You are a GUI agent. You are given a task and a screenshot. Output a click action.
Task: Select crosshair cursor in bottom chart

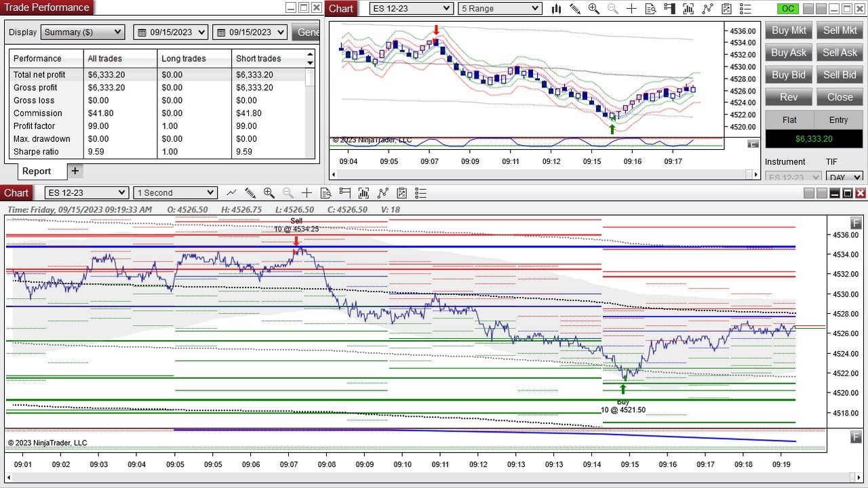[x=307, y=193]
